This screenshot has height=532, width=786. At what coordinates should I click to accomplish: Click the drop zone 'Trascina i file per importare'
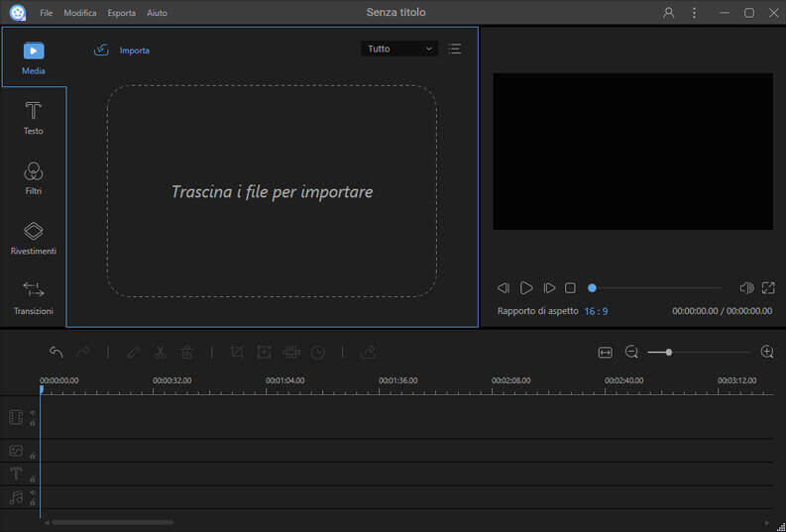pos(273,191)
